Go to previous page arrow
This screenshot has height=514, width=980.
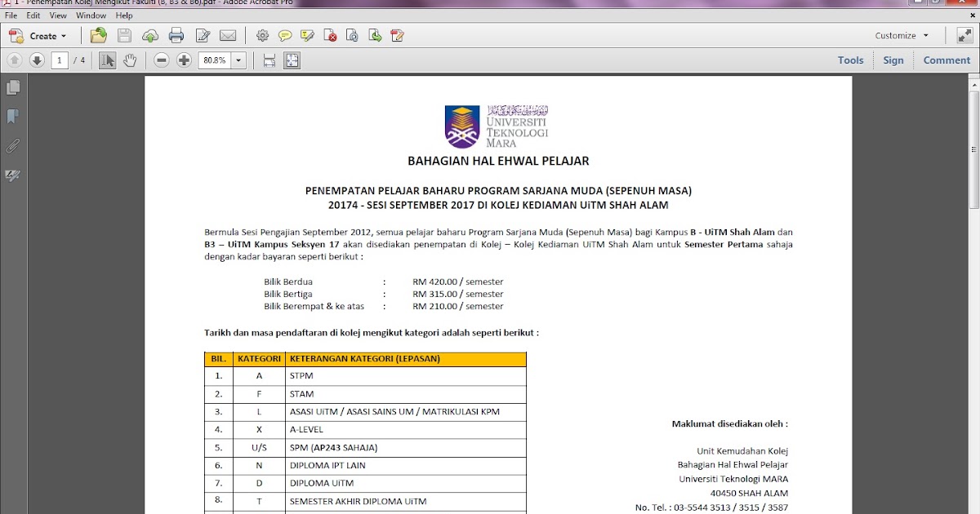click(x=15, y=60)
